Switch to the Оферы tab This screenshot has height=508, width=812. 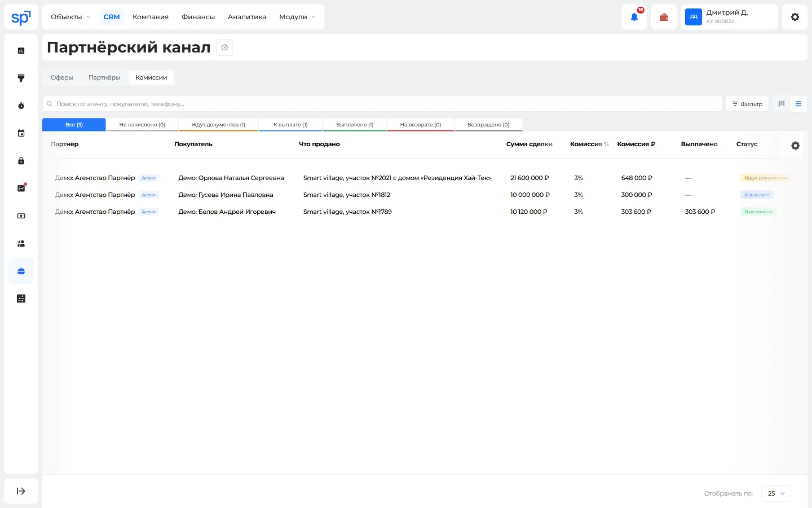coord(62,77)
